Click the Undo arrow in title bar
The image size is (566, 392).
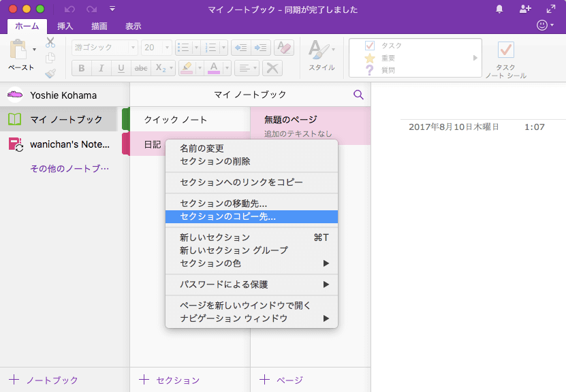(69, 9)
